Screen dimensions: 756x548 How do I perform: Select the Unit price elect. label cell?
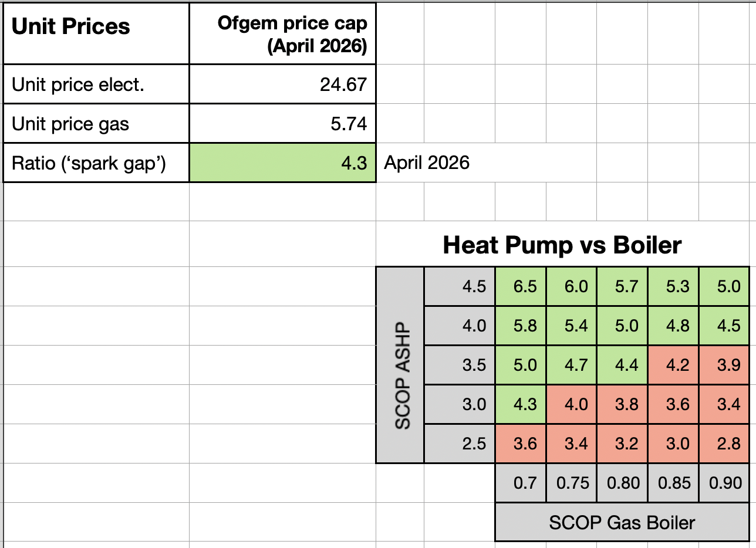click(96, 84)
